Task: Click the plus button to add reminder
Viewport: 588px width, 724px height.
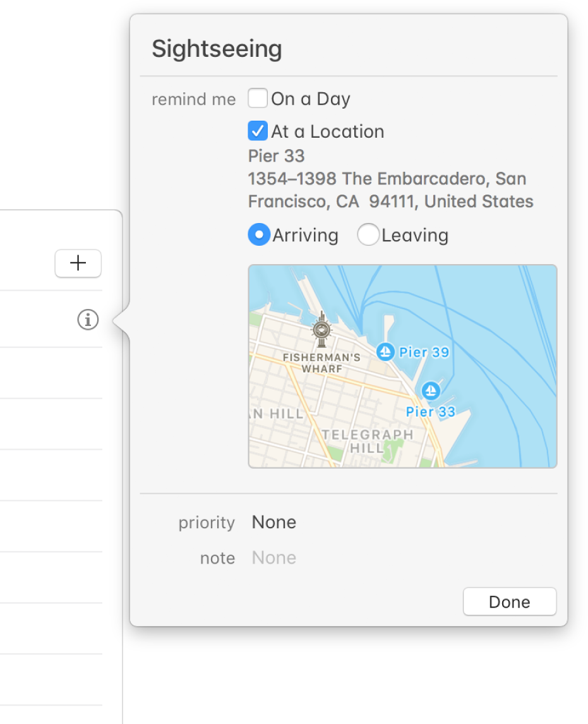Action: coord(78,263)
